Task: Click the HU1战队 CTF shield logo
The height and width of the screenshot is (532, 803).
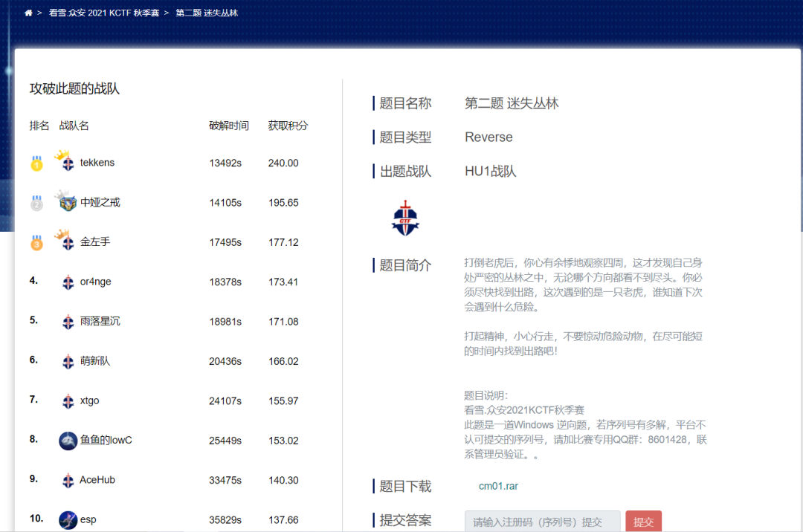Action: pos(405,218)
